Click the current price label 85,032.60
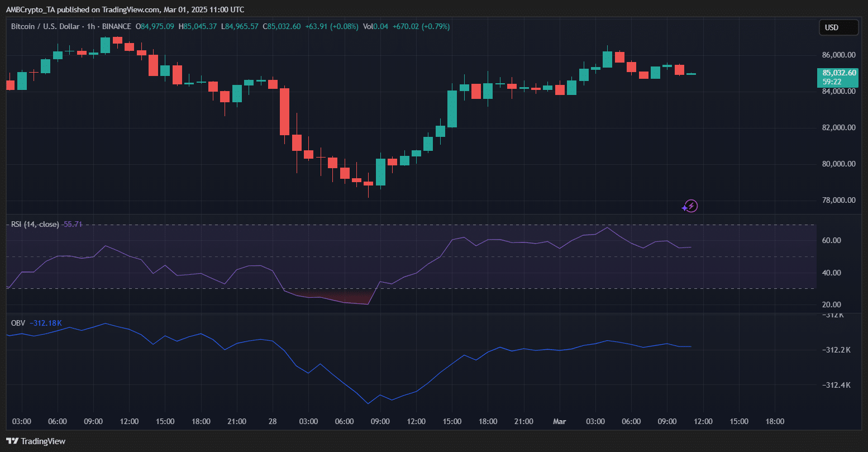868x452 pixels. click(x=839, y=73)
